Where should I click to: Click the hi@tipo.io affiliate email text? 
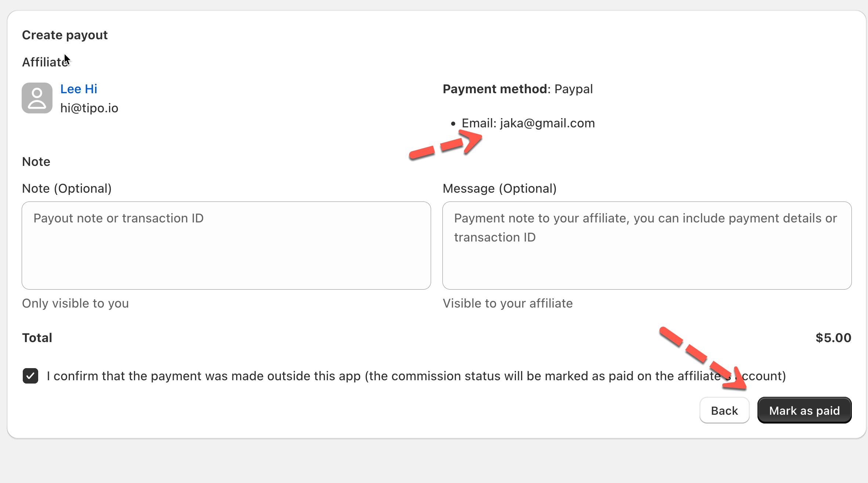[x=89, y=108]
